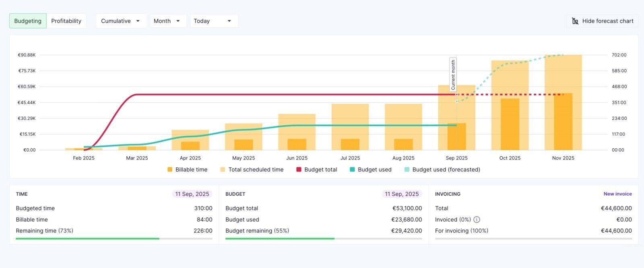Viewport: 644px width, 268px height.
Task: Toggle Billable time legend entry
Action: pos(188,170)
